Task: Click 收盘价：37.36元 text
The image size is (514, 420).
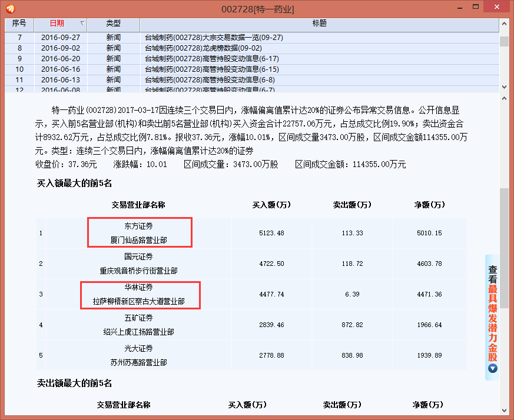Action: pyautogui.click(x=66, y=164)
